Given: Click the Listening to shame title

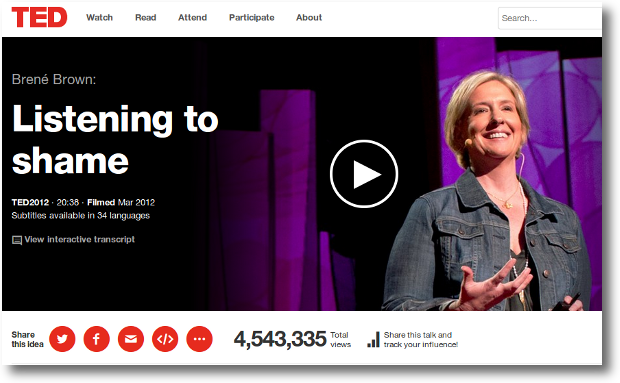Looking at the screenshot, I should point(115,139).
